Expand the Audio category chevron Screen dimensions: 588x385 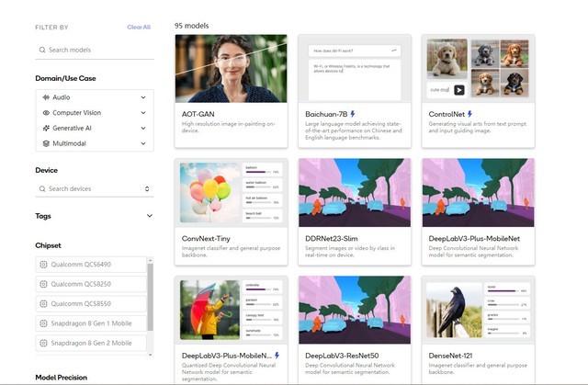tap(143, 97)
